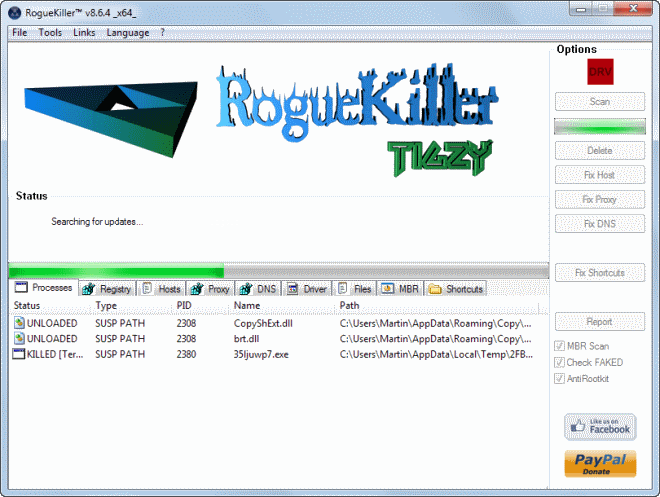This screenshot has height=497, width=660.
Task: Click Like us on Facebook button
Action: (600, 427)
